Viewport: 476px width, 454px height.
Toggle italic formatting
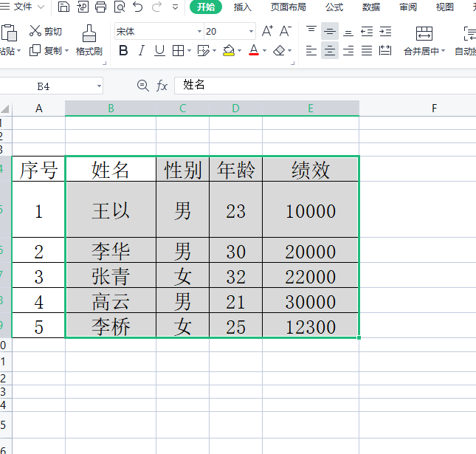coord(141,51)
